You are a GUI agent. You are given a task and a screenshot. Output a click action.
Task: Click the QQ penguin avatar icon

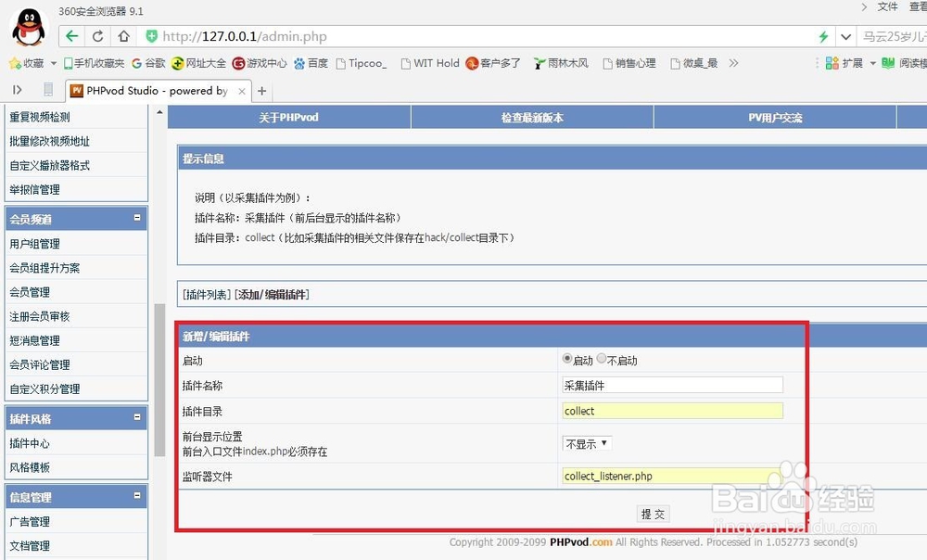[x=29, y=29]
